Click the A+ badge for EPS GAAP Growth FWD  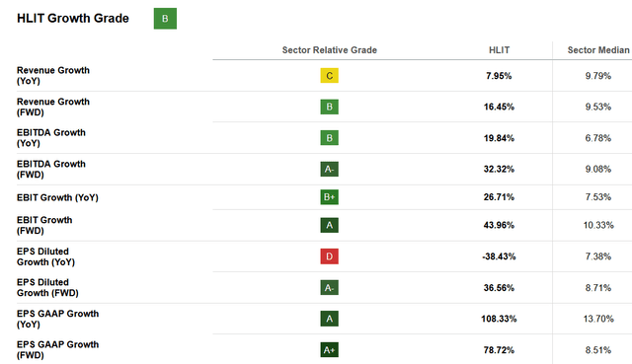329,349
